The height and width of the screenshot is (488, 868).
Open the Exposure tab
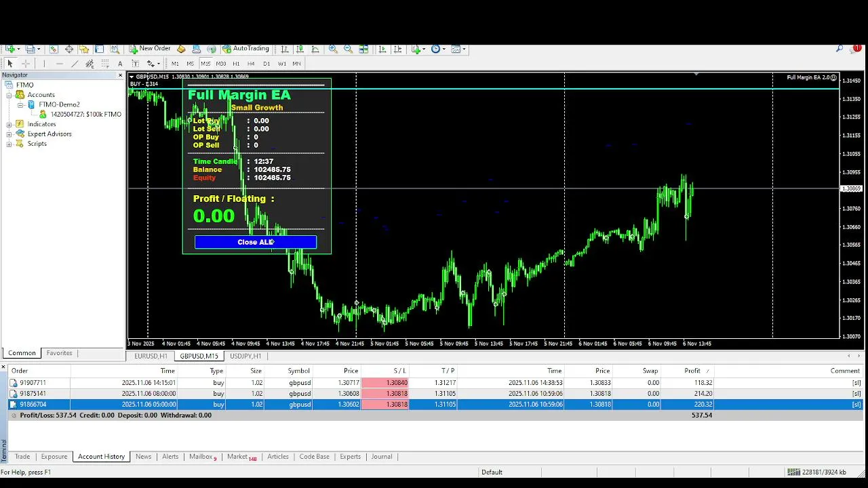pos(54,457)
